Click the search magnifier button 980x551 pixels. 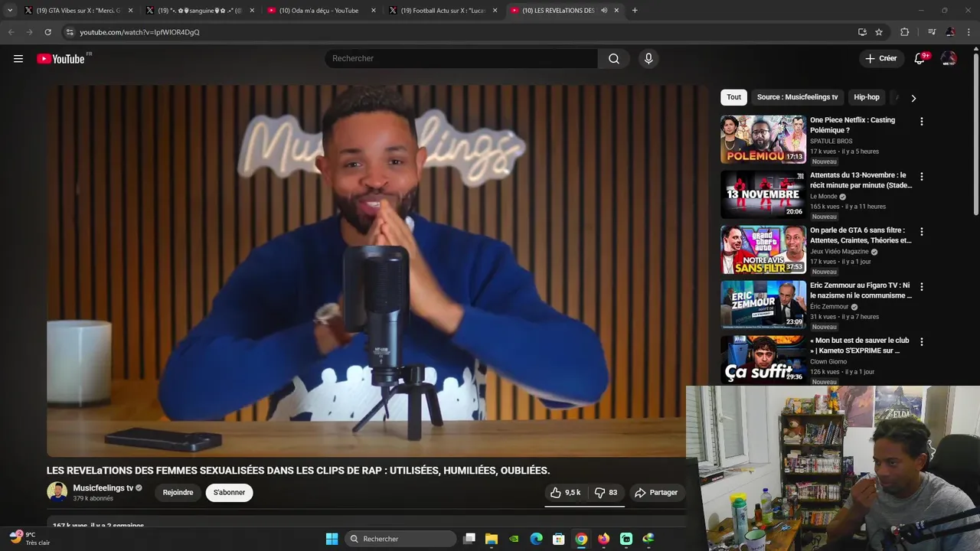tap(614, 59)
